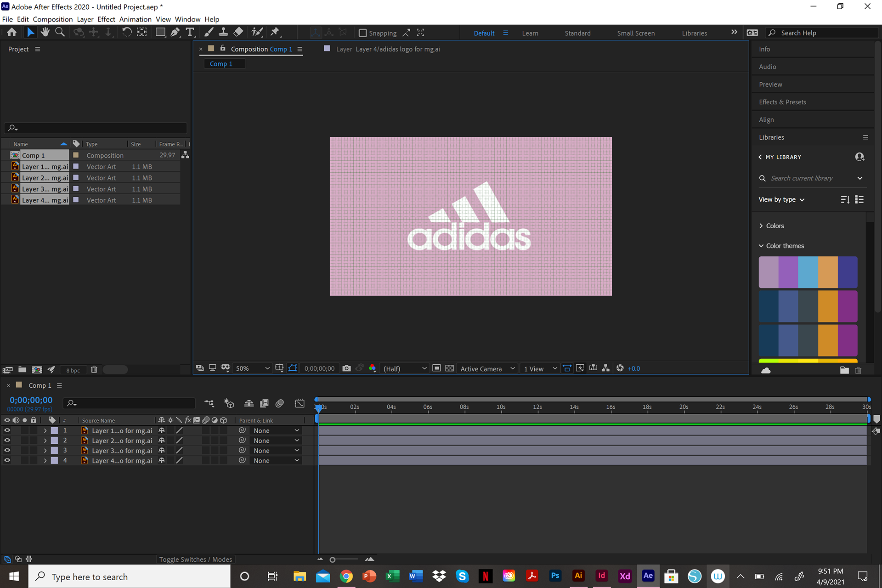This screenshot has width=882, height=588.
Task: Open the Effect menu
Action: point(106,19)
